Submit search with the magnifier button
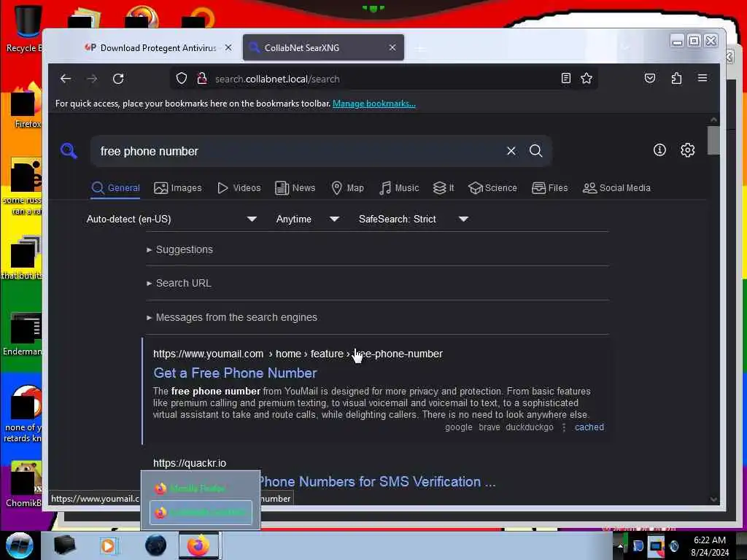The width and height of the screenshot is (747, 560). [536, 151]
